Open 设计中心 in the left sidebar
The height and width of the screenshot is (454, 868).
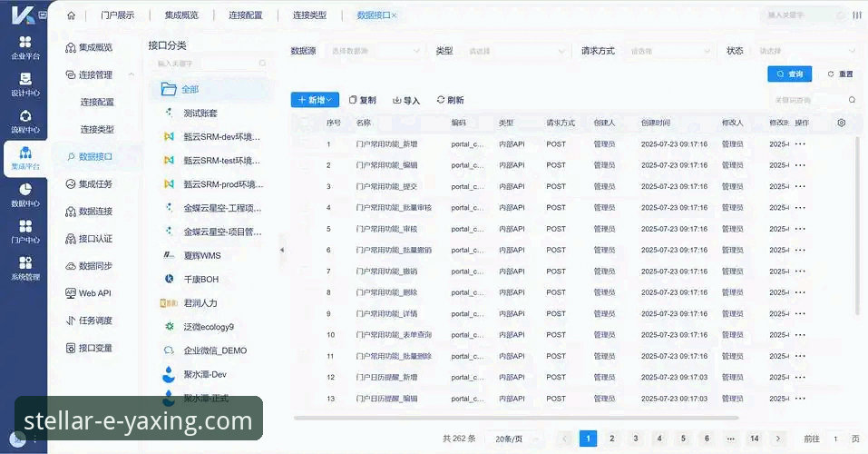(24, 84)
